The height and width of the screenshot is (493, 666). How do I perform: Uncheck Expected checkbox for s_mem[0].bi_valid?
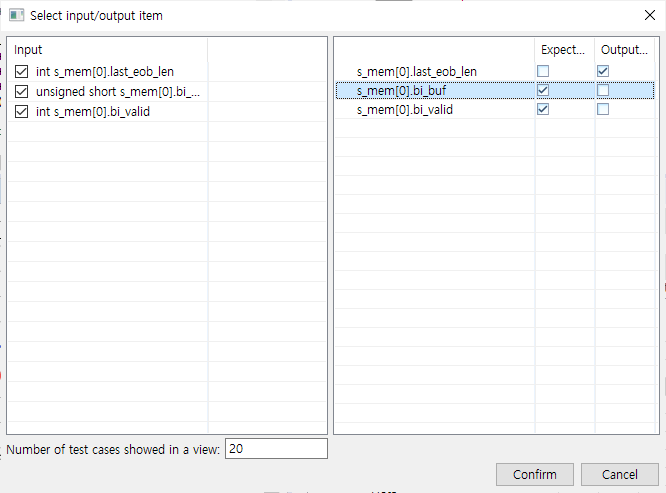(543, 109)
